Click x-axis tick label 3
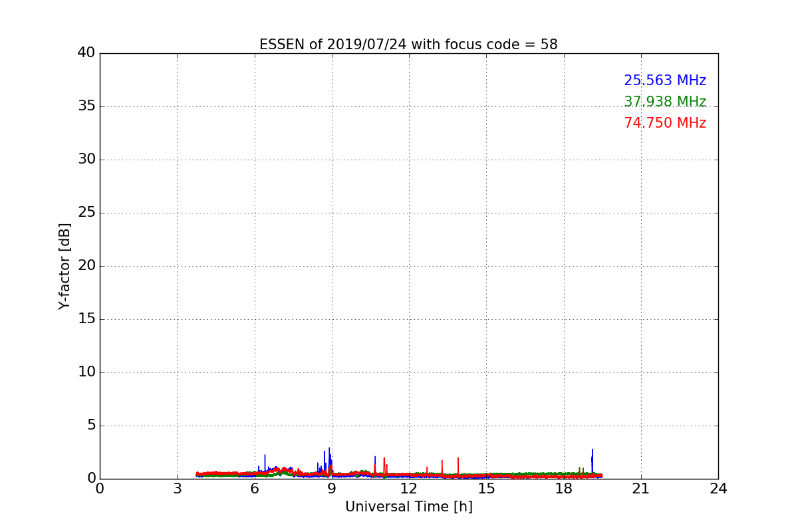 pos(177,489)
